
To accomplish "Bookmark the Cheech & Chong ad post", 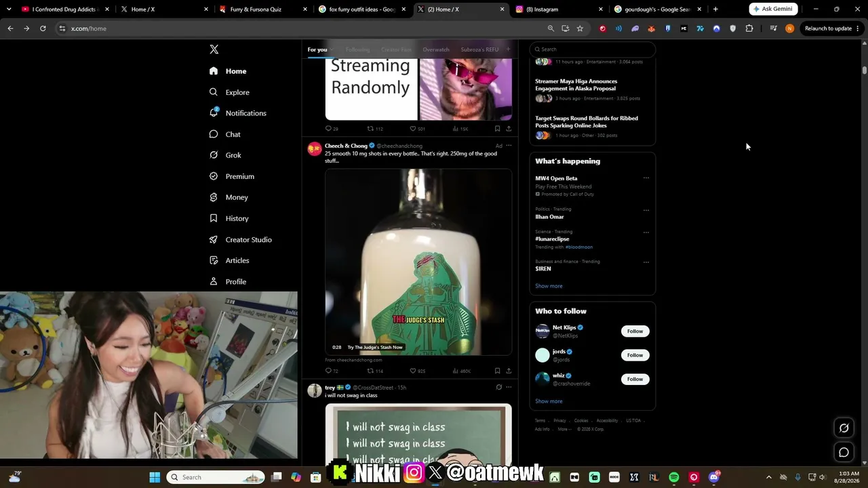I will click(x=497, y=371).
